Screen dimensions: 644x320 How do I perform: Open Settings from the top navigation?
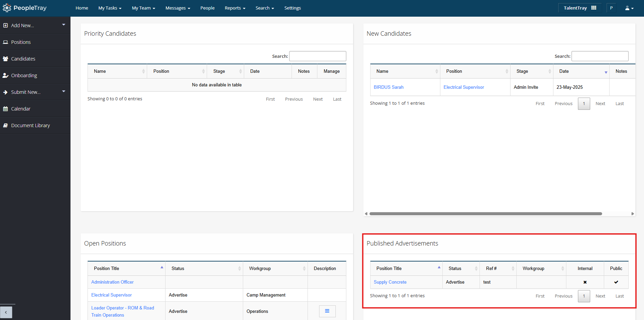point(293,8)
